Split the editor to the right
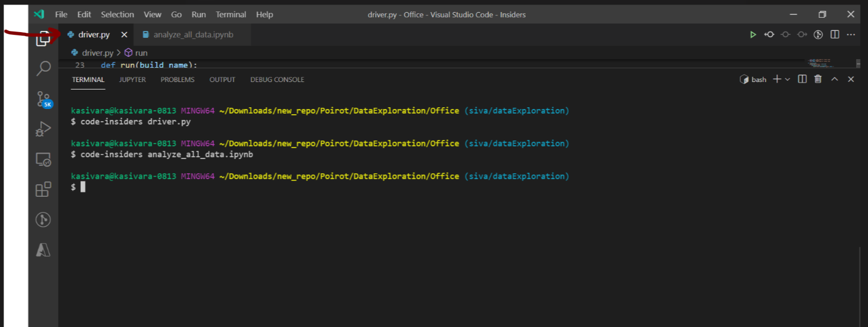This screenshot has height=327, width=868. pos(835,34)
